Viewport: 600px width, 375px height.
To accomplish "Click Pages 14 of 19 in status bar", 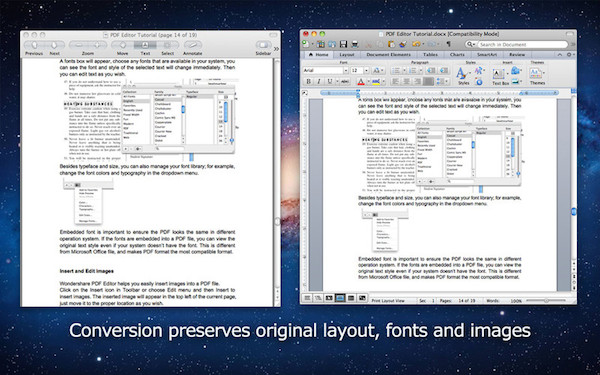I will click(x=457, y=300).
